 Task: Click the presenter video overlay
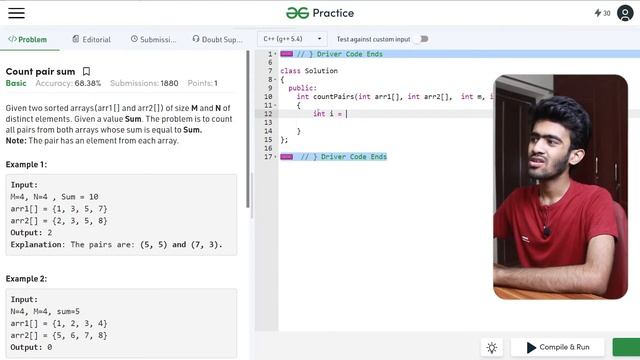[560, 187]
